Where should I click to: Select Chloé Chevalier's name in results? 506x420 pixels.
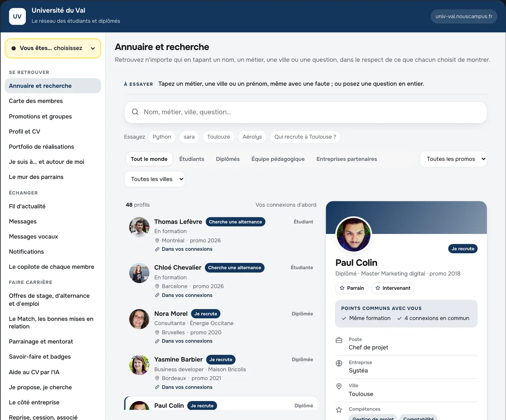coord(178,268)
